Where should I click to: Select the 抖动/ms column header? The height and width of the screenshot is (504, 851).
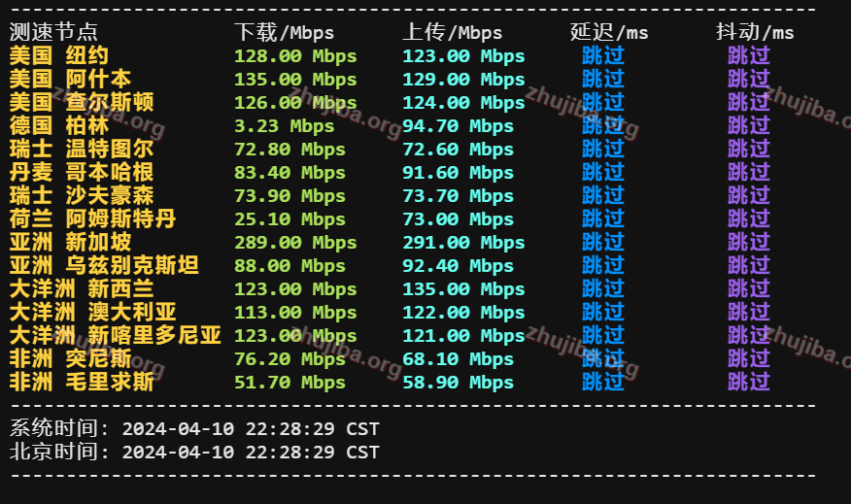click(755, 33)
